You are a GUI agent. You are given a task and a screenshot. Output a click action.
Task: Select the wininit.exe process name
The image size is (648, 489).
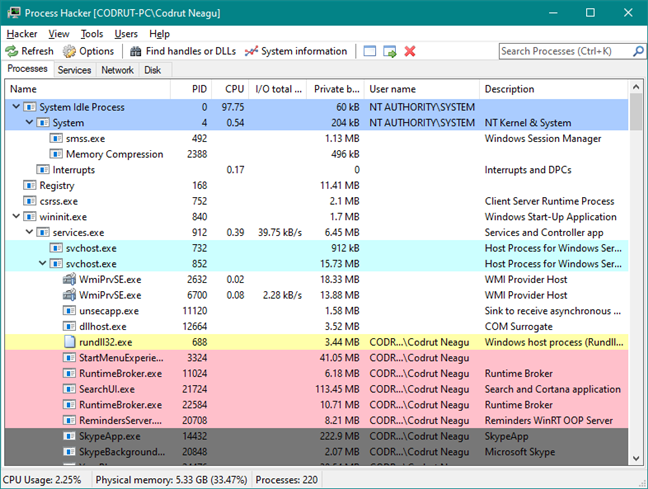(63, 217)
